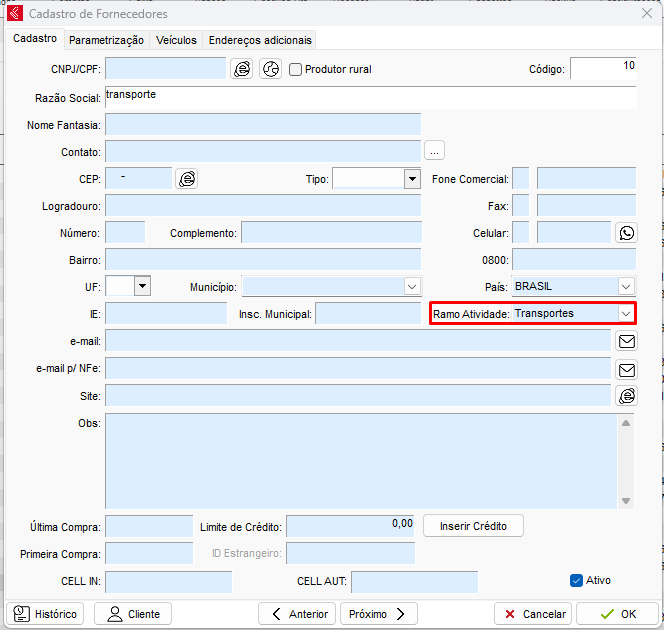664x630 pixels.
Task: Go to Próximo supplier record
Action: [378, 614]
